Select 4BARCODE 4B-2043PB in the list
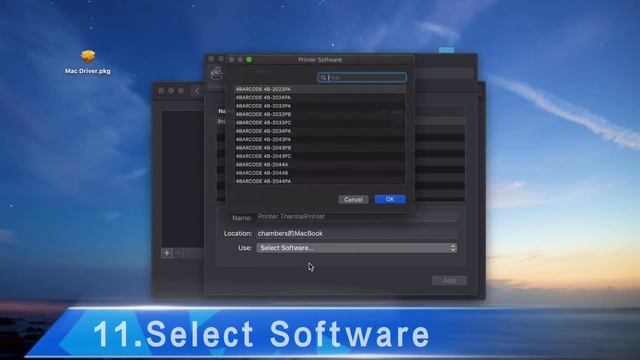 tap(320, 148)
